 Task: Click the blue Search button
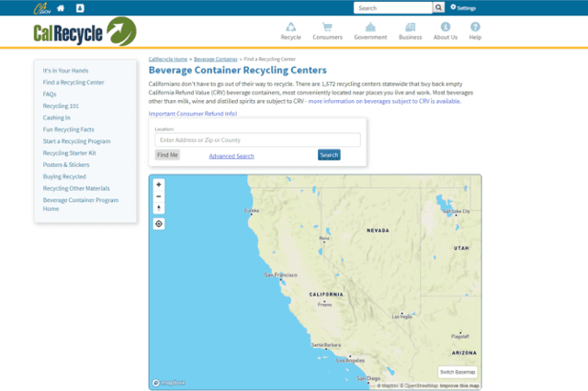[x=329, y=155]
